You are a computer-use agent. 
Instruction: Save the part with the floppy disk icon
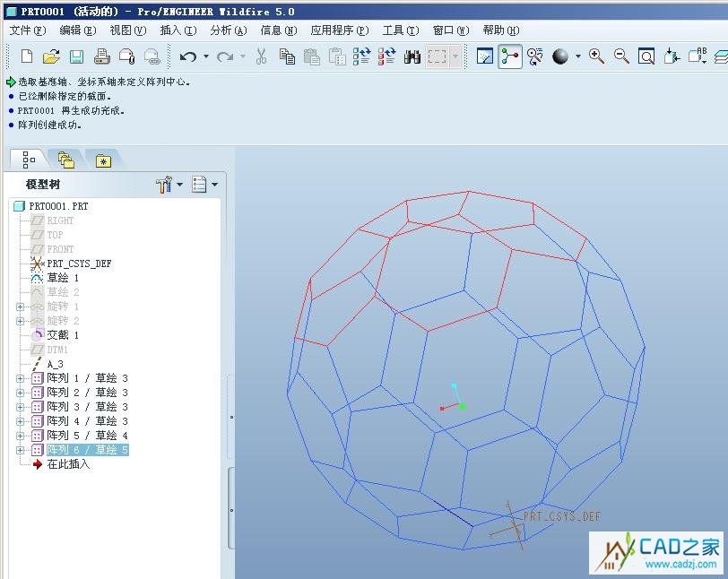[76, 56]
